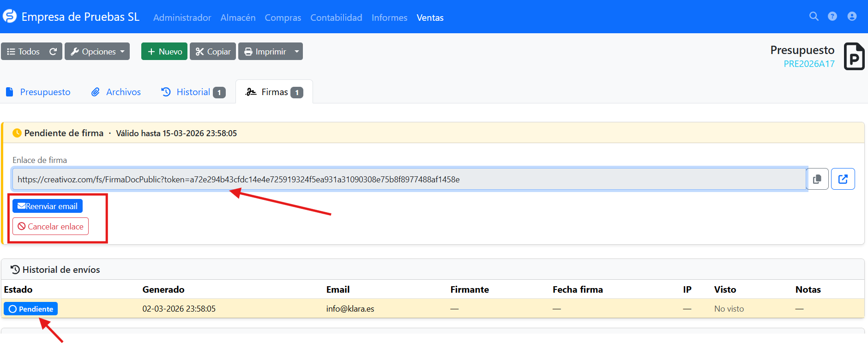
Task: Expand the Imprimir dropdown arrow
Action: [x=297, y=52]
